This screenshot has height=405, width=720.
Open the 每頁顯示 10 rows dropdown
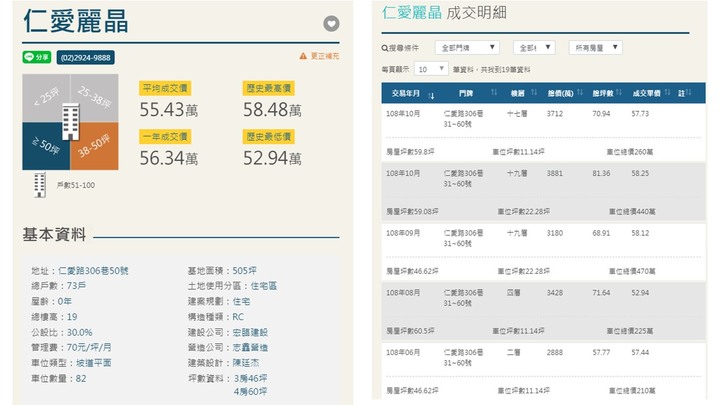(x=431, y=69)
